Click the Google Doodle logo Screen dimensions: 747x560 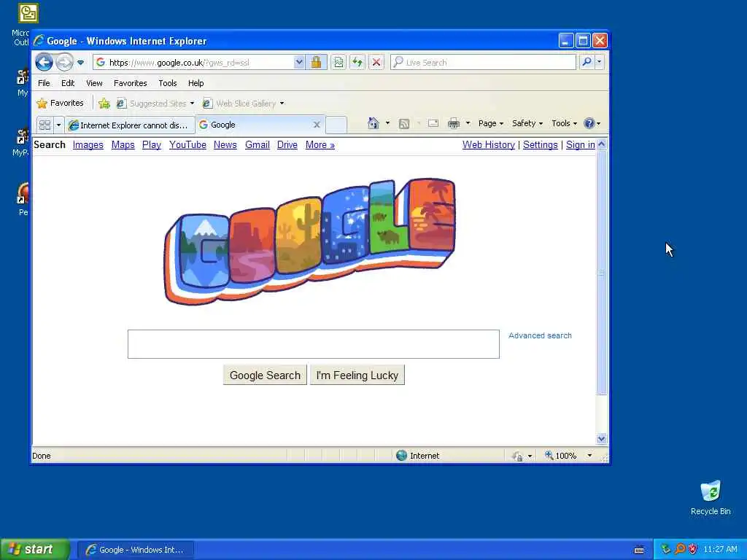(309, 241)
